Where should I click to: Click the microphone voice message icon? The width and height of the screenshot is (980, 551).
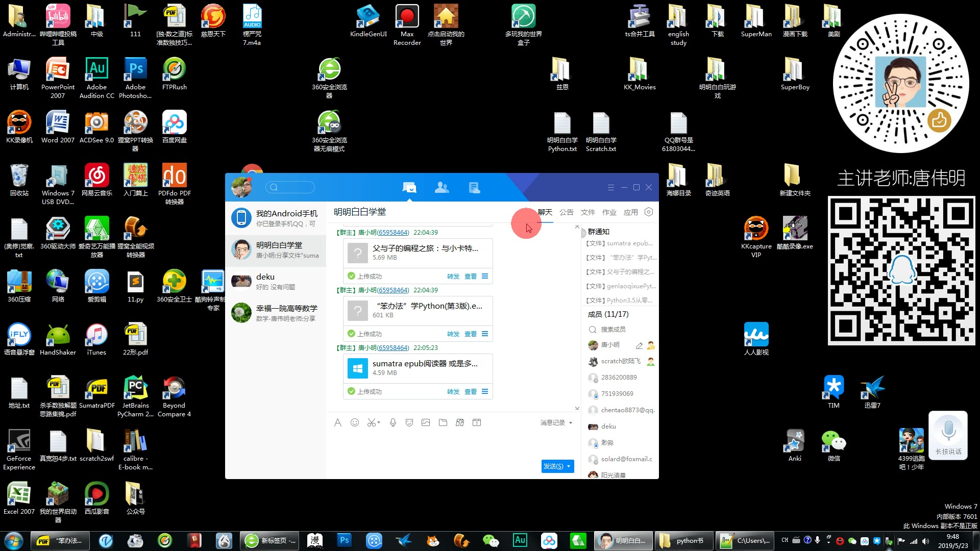pos(393,422)
